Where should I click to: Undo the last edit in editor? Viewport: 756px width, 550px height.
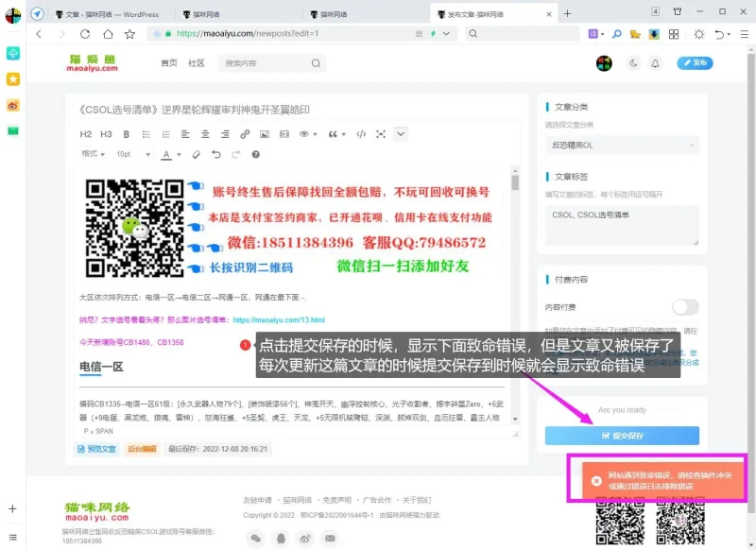point(216,155)
